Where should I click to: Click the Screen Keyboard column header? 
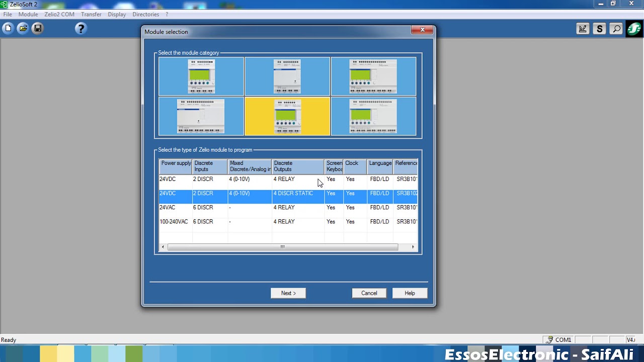pos(334,166)
